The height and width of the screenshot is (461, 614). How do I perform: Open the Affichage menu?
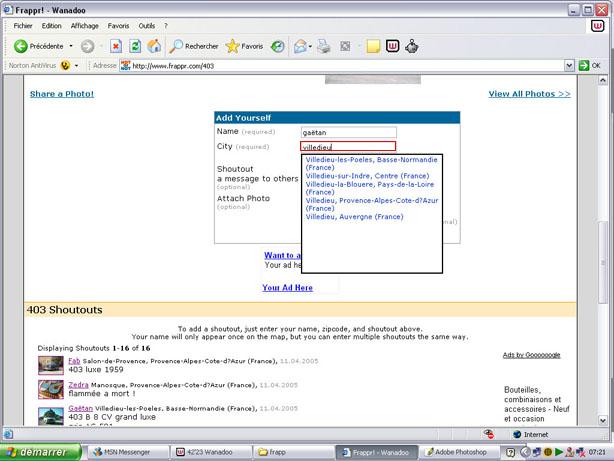(x=84, y=25)
